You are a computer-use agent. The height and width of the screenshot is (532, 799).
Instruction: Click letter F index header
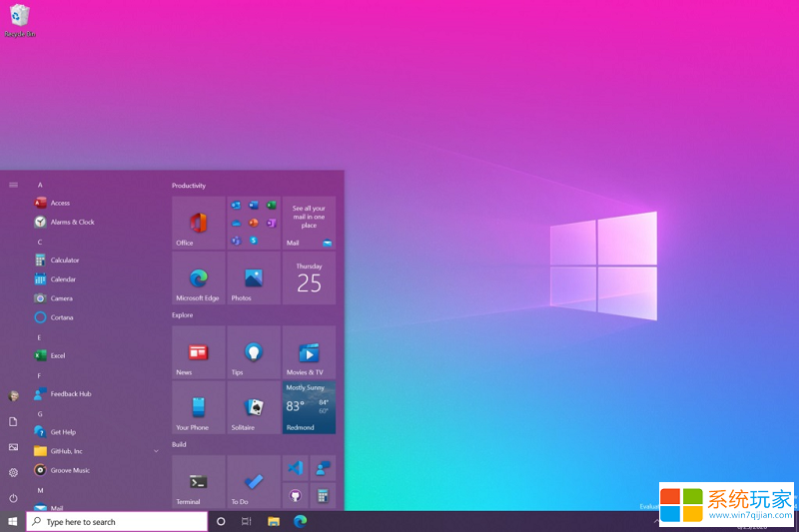click(39, 375)
